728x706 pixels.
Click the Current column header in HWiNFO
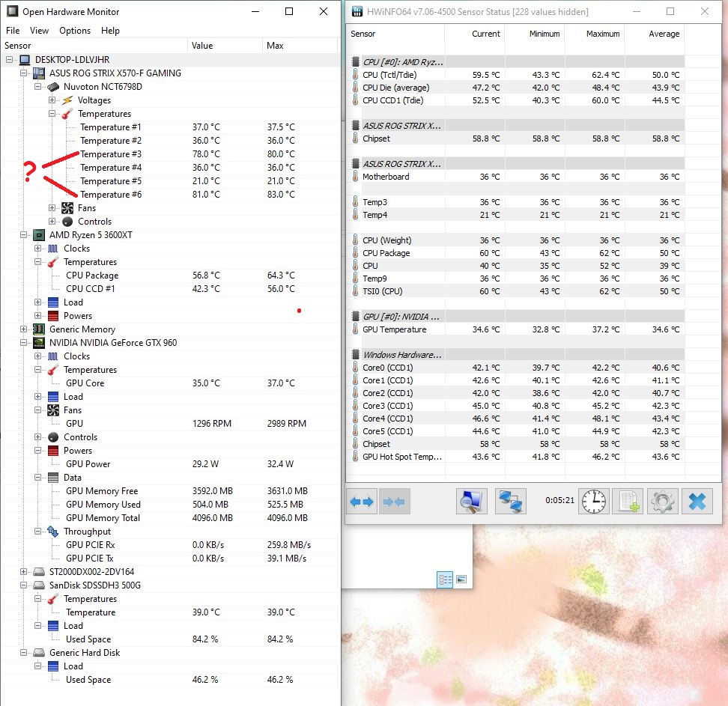[475, 34]
